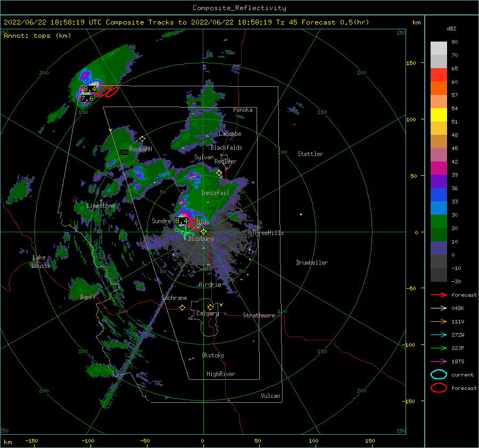Select the cyan 27ZW arrow in legend
The width and height of the screenshot is (479, 448).
439,335
